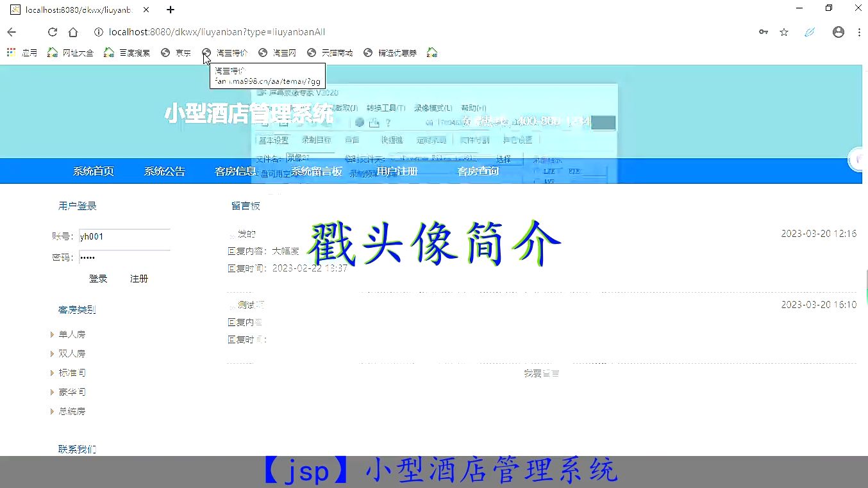Image resolution: width=868 pixels, height=488 pixels.
Task: Expand the 标准间 room category
Action: [x=72, y=373]
